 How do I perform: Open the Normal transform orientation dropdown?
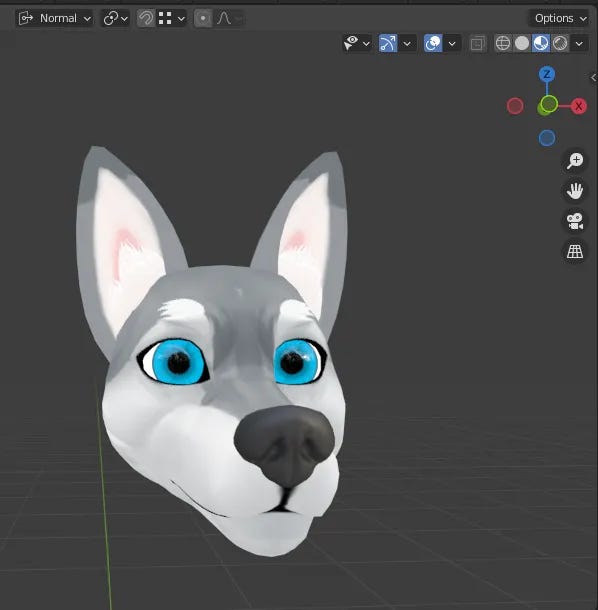click(54, 18)
